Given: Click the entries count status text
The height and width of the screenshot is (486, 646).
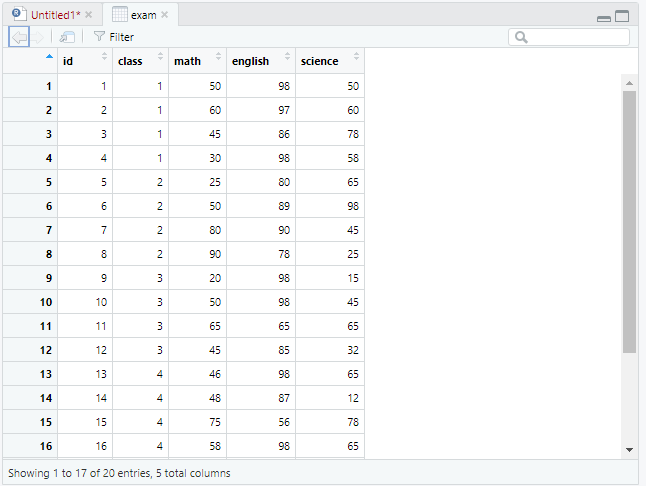Looking at the screenshot, I should (x=119, y=473).
